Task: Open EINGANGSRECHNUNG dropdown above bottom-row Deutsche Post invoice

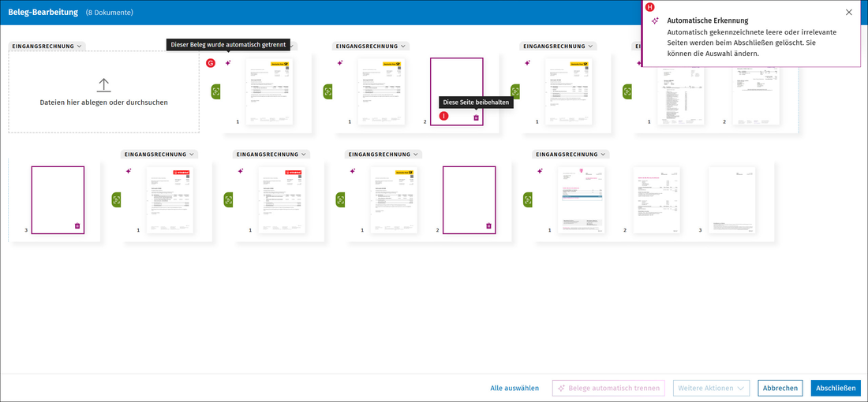Action: pyautogui.click(x=383, y=154)
